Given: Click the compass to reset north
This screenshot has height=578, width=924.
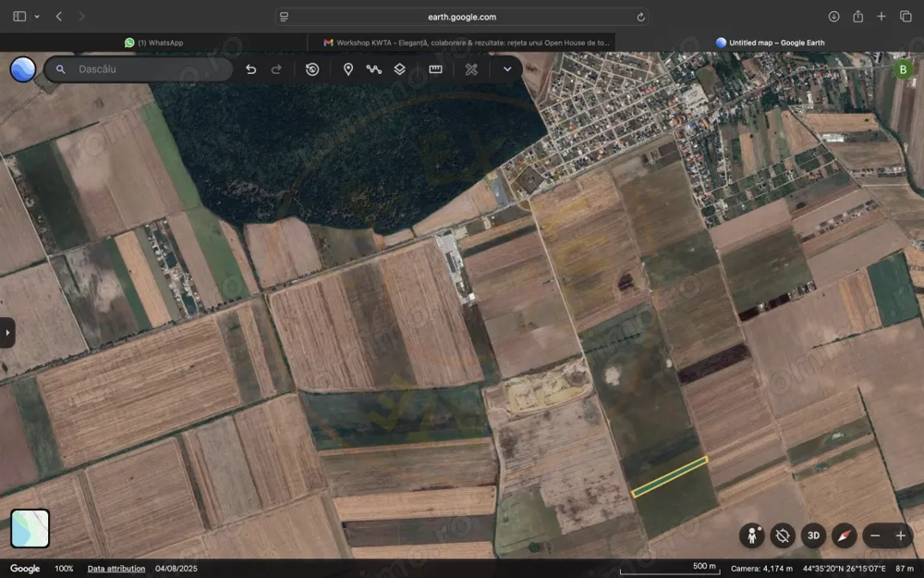Looking at the screenshot, I should coord(844,535).
